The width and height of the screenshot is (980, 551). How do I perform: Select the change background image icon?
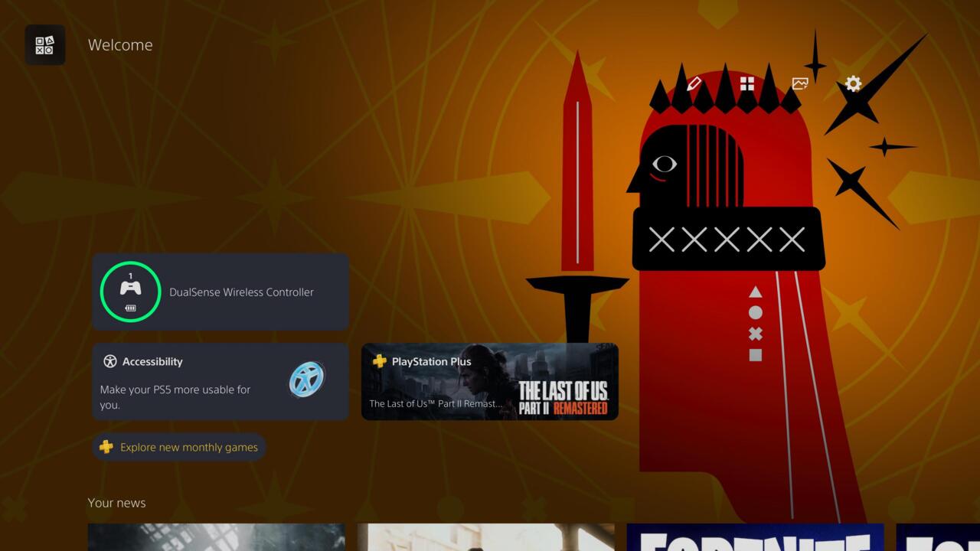[800, 83]
